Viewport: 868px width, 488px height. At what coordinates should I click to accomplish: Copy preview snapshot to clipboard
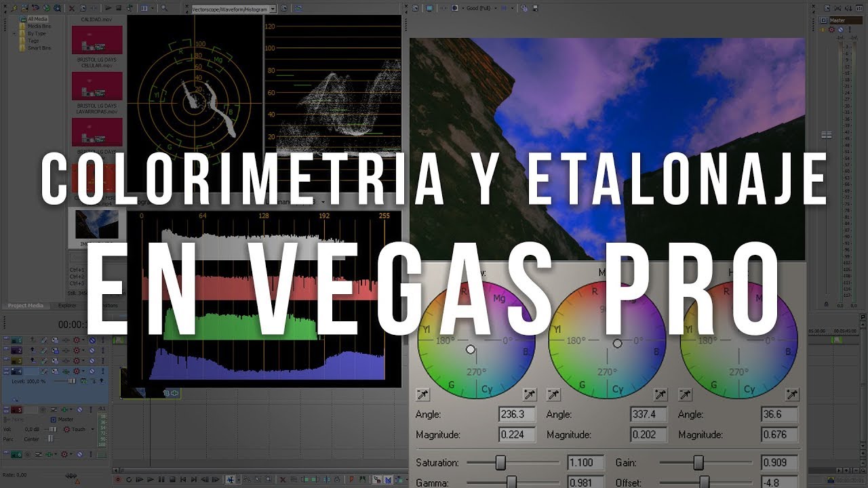(x=524, y=7)
